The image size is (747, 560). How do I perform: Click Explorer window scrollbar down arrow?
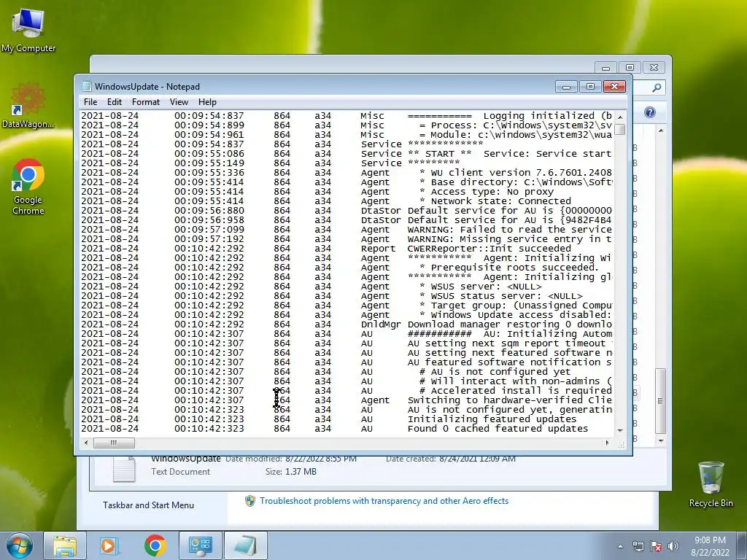click(x=660, y=441)
